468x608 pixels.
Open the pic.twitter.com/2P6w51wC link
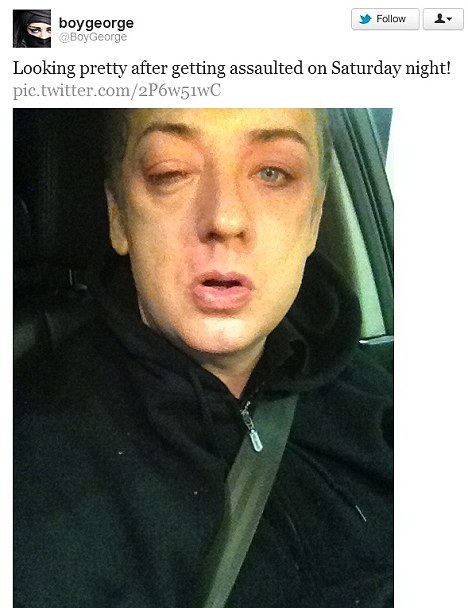[x=117, y=90]
